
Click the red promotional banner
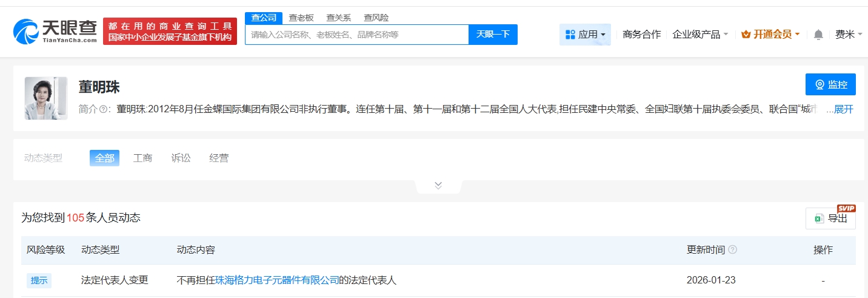tap(170, 31)
